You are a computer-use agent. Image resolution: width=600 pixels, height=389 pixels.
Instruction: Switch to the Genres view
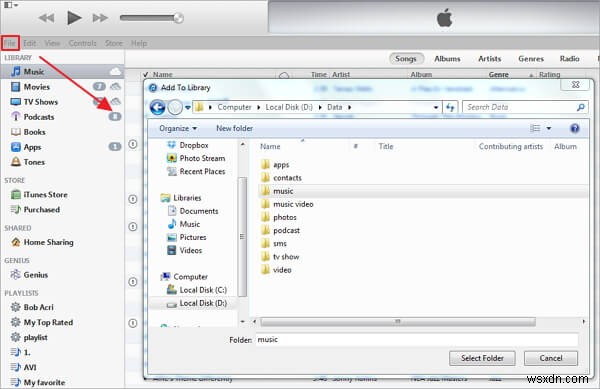click(531, 59)
